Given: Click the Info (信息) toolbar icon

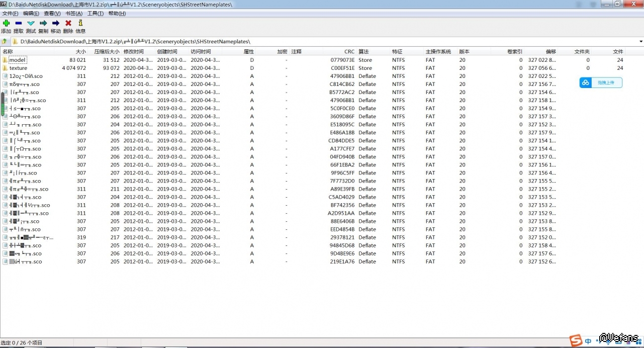Looking at the screenshot, I should 80,23.
